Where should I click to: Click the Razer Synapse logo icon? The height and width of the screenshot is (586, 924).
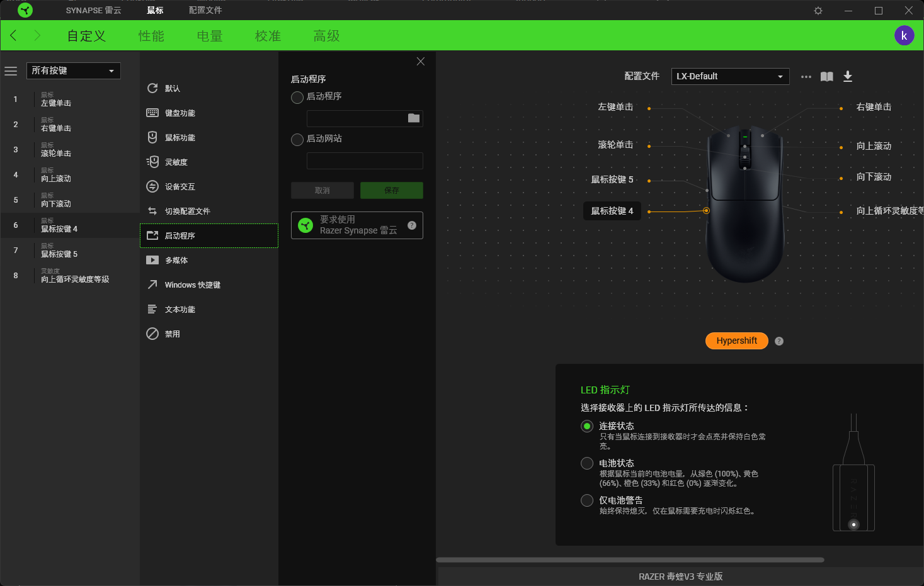(x=25, y=10)
